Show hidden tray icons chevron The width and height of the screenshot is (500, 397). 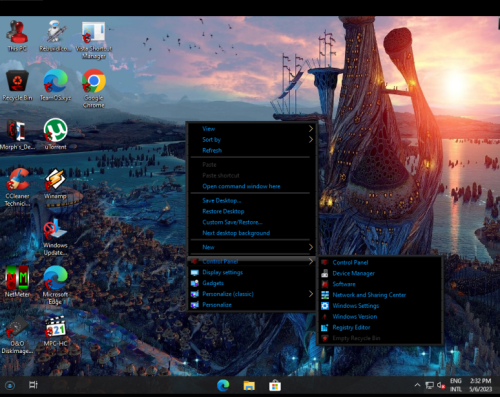pyautogui.click(x=417, y=385)
